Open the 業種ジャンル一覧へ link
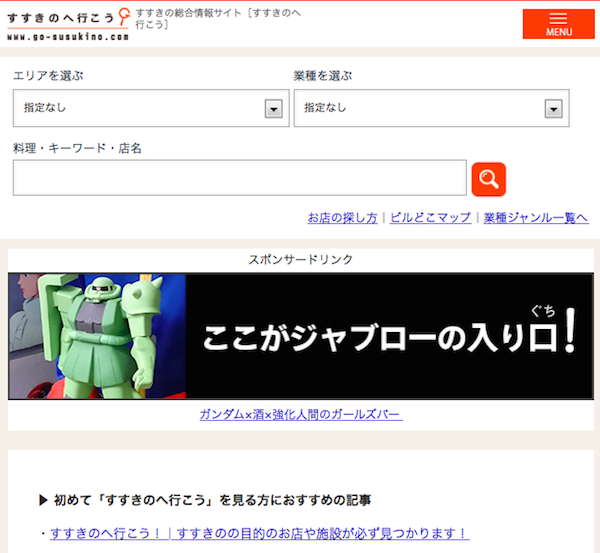The width and height of the screenshot is (600, 553). click(535, 218)
